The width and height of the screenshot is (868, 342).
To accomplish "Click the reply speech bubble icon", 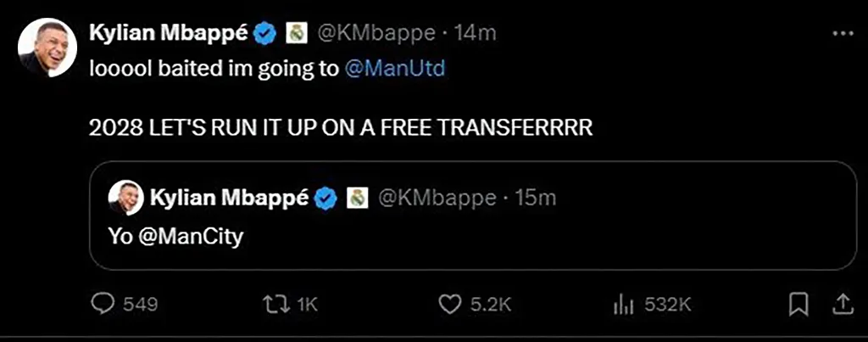I will point(102,303).
